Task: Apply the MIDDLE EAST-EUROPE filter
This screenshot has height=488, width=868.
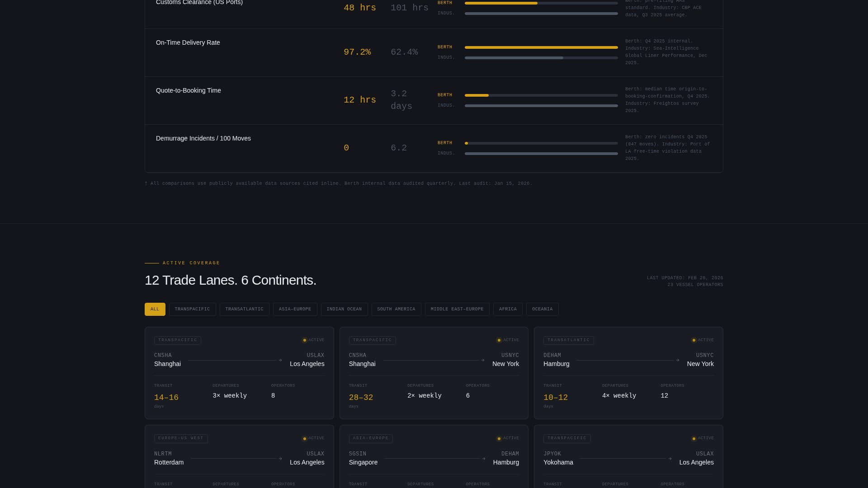Action: (x=457, y=309)
